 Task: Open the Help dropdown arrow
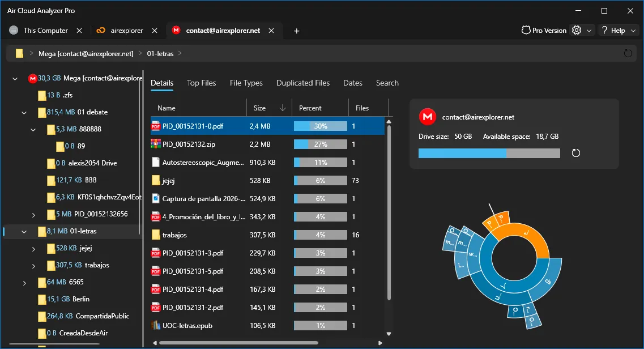[x=633, y=31]
